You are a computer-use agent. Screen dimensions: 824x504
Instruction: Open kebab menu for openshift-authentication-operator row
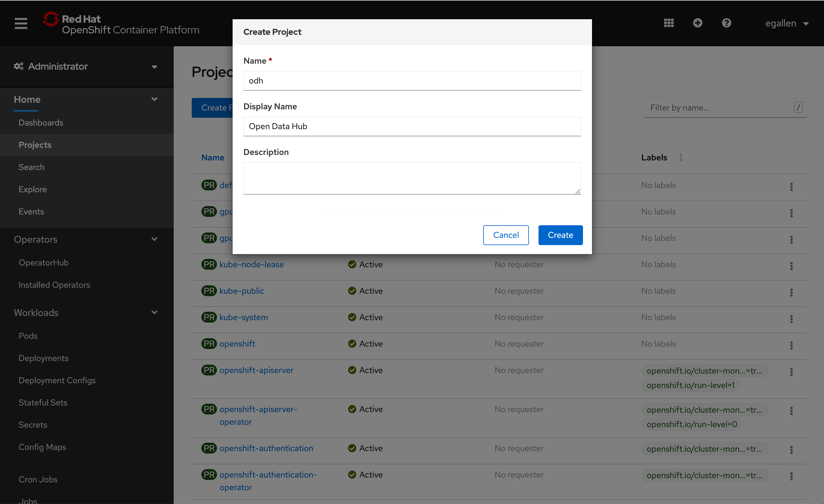[792, 476]
